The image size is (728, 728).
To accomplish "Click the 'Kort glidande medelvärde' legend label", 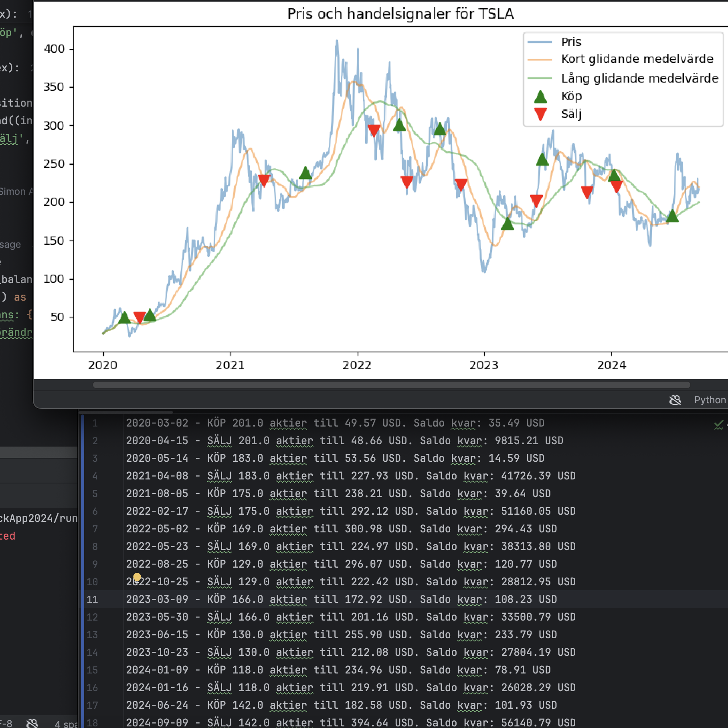I will pos(637,59).
